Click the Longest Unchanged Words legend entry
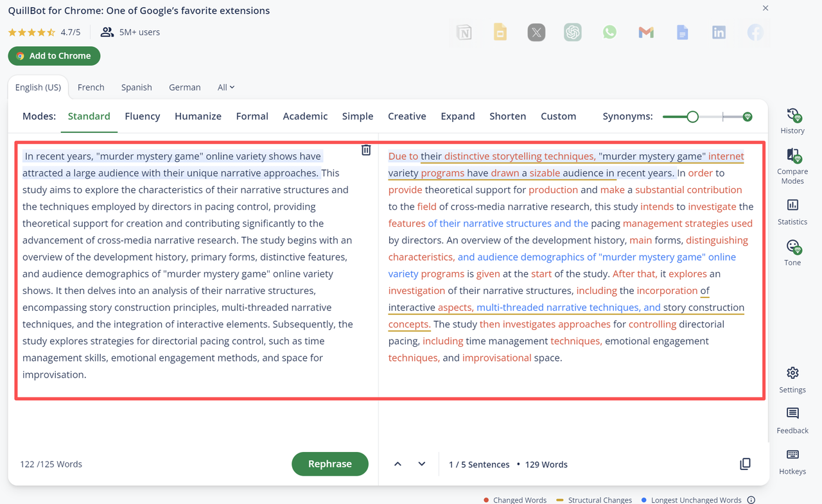822x504 pixels. click(692, 500)
